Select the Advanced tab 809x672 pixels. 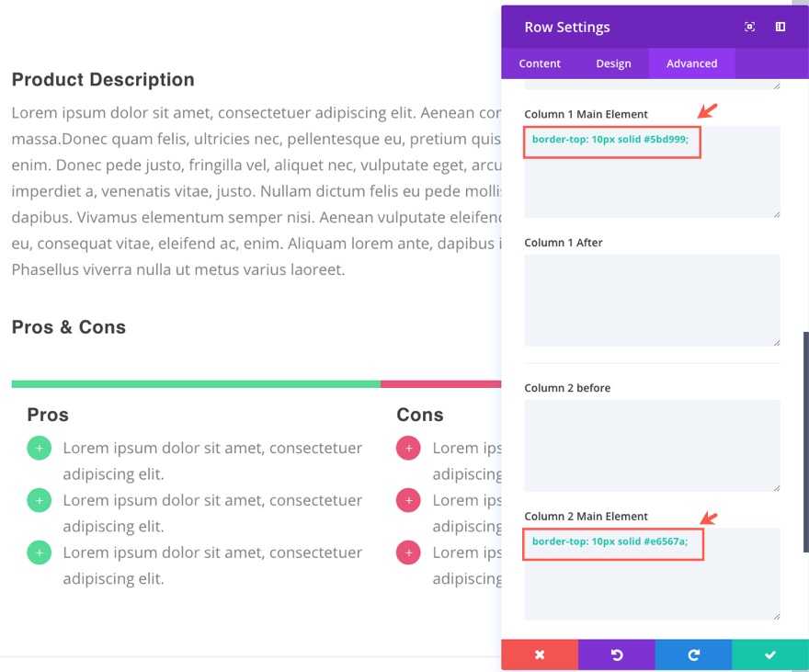tap(691, 63)
